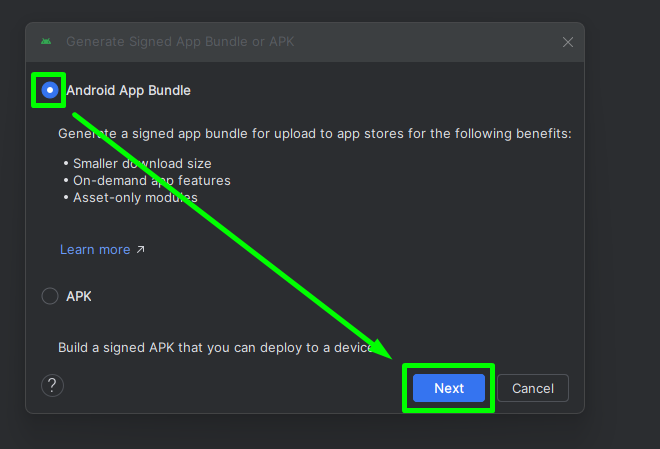This screenshot has height=449, width=660.
Task: Click the 'Android App Bundle' option label
Action: coord(128,90)
